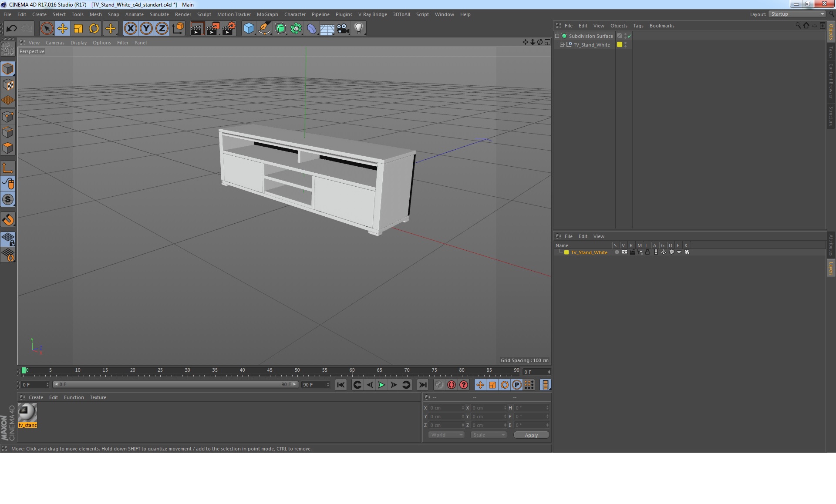Screen dimensions: 836x504
Task: Toggle layer render clapper icon
Action: coord(632,252)
